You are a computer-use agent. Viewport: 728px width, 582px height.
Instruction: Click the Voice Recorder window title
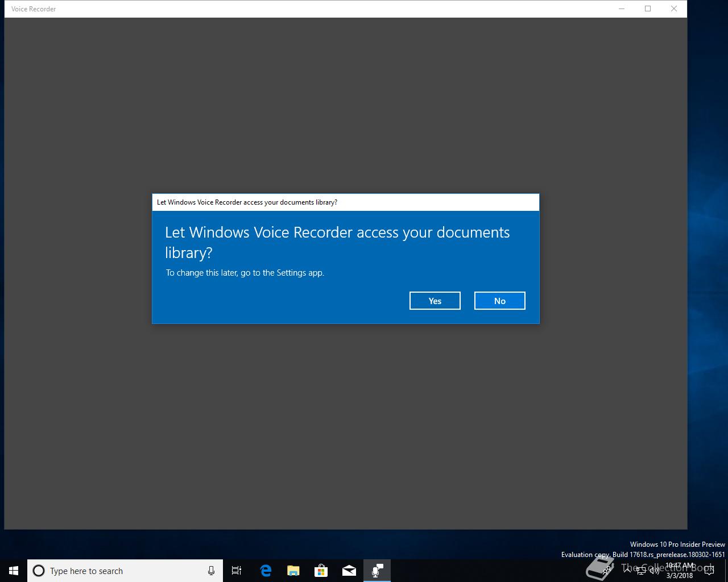point(34,9)
